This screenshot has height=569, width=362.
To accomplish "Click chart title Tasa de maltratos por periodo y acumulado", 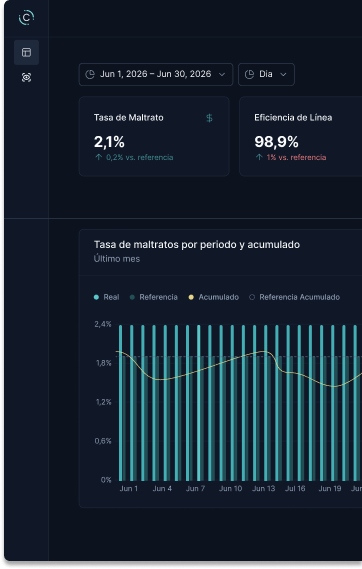I will [x=197, y=245].
